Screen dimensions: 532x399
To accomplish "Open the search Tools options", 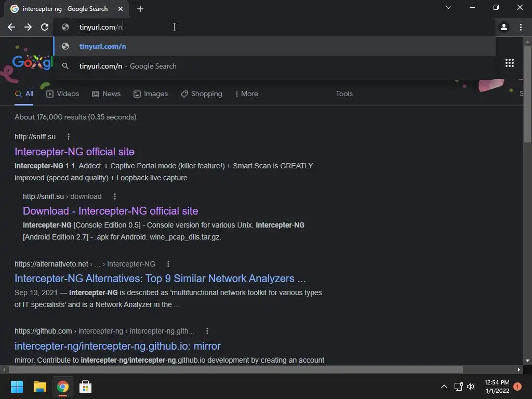I will tap(344, 94).
